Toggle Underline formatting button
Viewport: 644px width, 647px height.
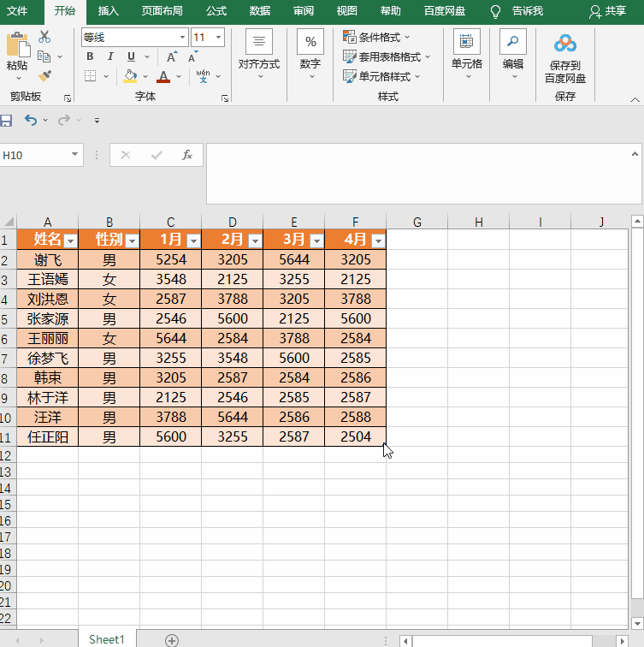(x=131, y=56)
